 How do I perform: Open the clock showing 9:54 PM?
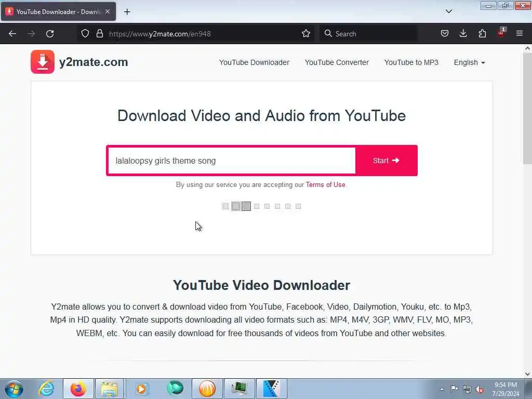click(506, 389)
